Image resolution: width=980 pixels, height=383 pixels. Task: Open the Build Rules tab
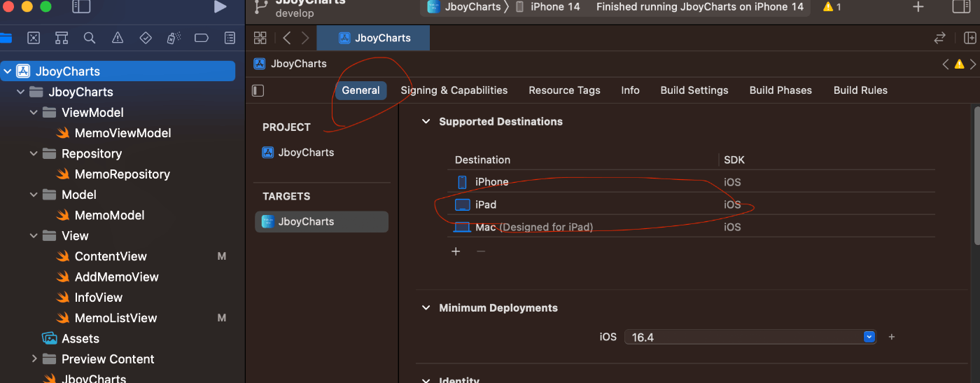[860, 90]
